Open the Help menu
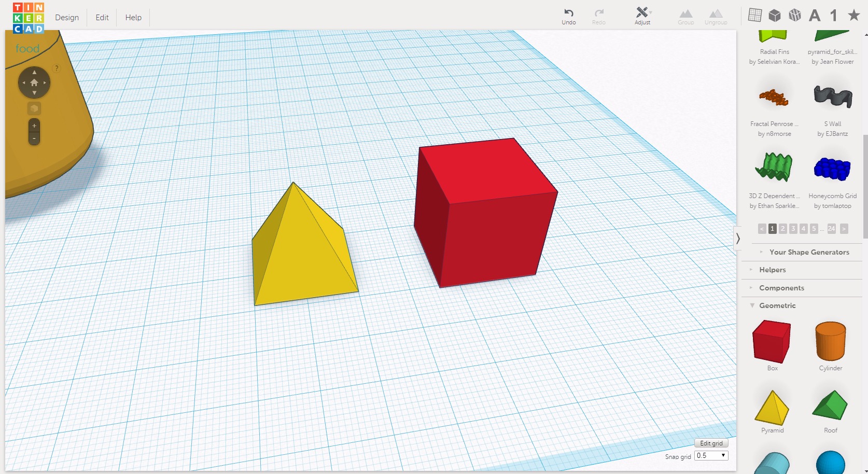The width and height of the screenshot is (868, 474). click(x=133, y=17)
